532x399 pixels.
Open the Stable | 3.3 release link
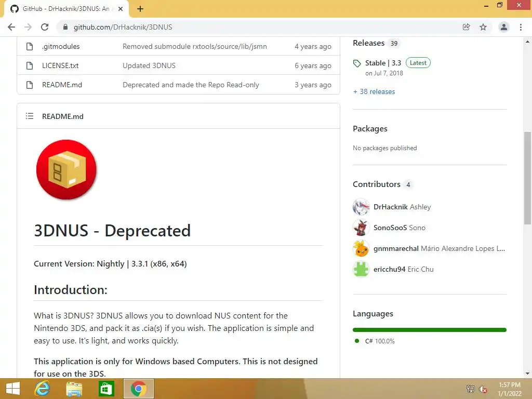coord(383,63)
